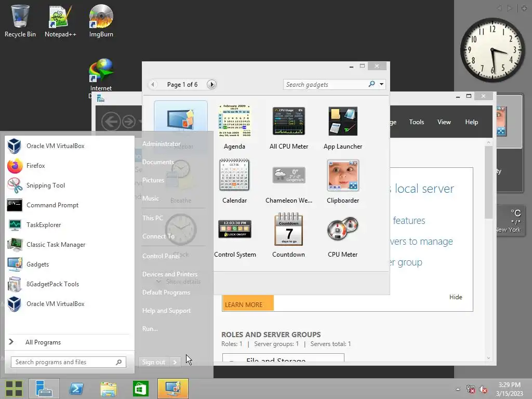The image size is (532, 399).
Task: Open View menu in Server Manager
Action: pos(444,122)
